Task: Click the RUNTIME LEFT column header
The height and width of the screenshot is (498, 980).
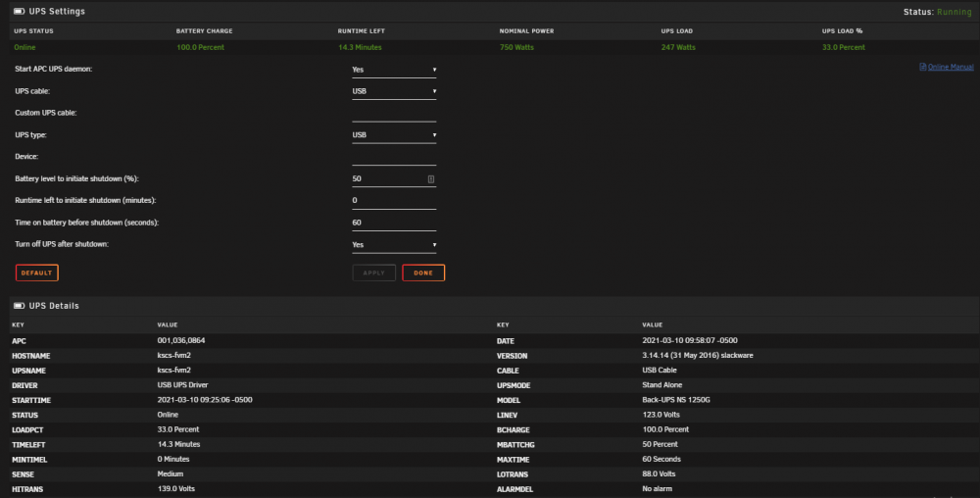Action: pos(362,31)
